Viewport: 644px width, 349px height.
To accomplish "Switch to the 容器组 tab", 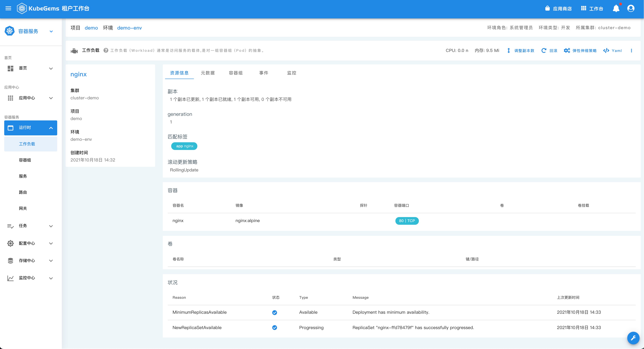I will [236, 73].
